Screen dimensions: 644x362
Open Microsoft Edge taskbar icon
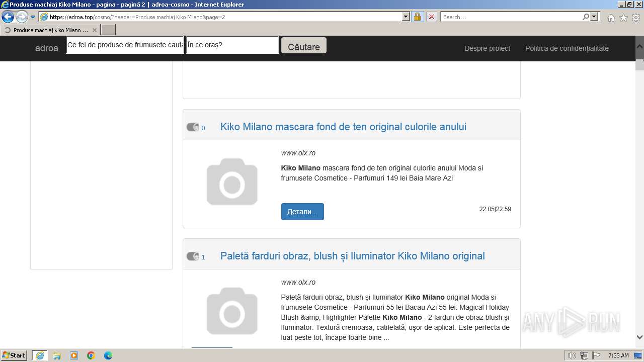(108, 355)
